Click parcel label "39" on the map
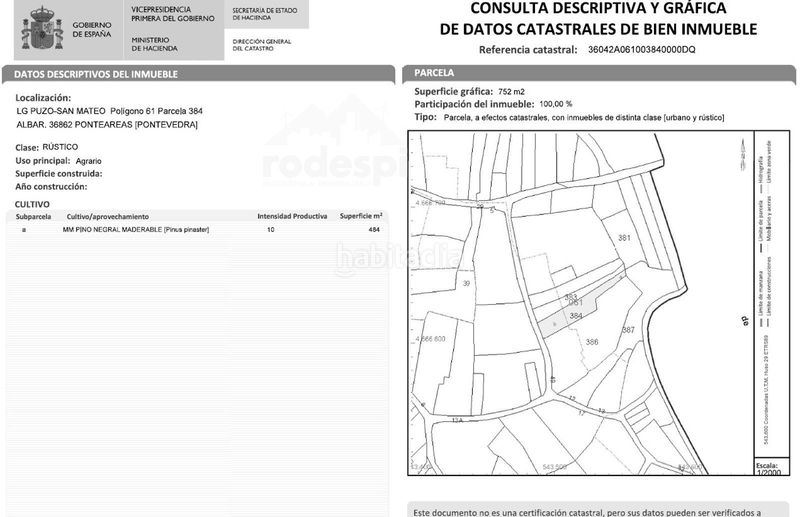Image resolution: width=800 pixels, height=517 pixels. click(466, 283)
